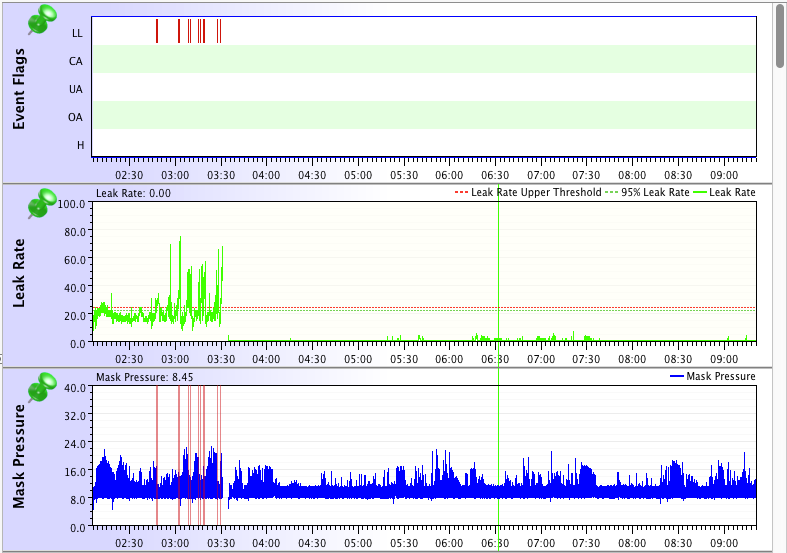Click the green cursor line in Leak Rate graph
This screenshot has height=553, width=787.
pyautogui.click(x=498, y=271)
